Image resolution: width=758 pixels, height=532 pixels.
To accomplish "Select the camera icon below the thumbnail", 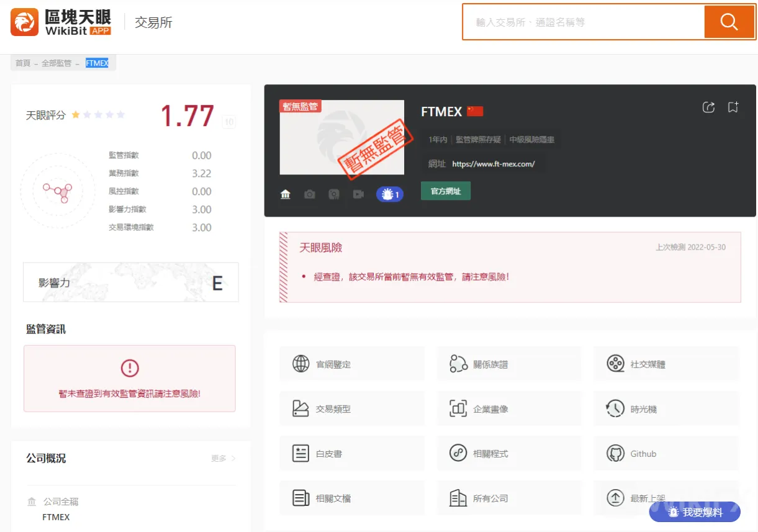I will (x=309, y=194).
